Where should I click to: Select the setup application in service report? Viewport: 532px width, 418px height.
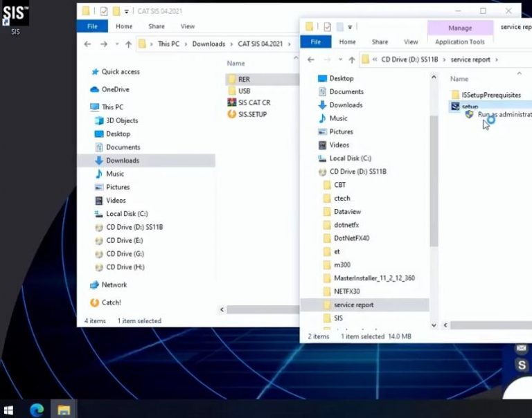tap(464, 106)
